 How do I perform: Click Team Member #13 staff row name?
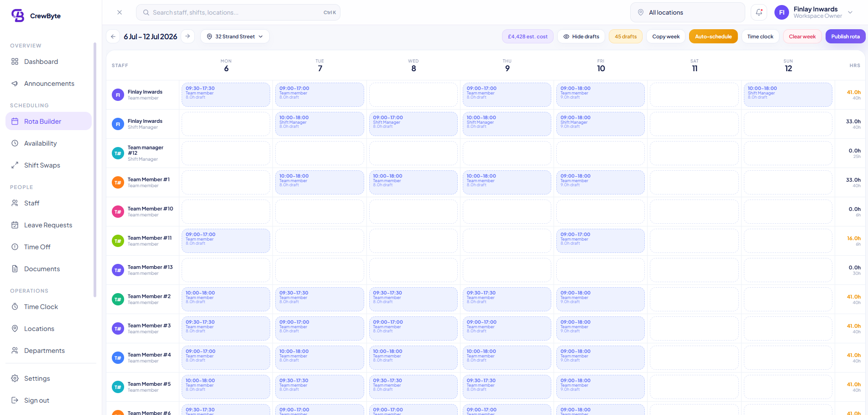tap(150, 267)
